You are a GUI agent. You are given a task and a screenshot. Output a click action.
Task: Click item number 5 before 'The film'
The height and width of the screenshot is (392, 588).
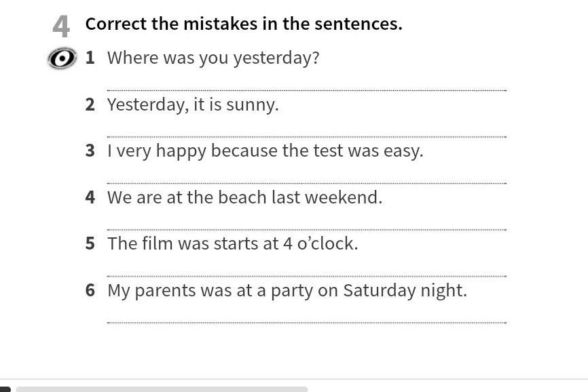[90, 243]
